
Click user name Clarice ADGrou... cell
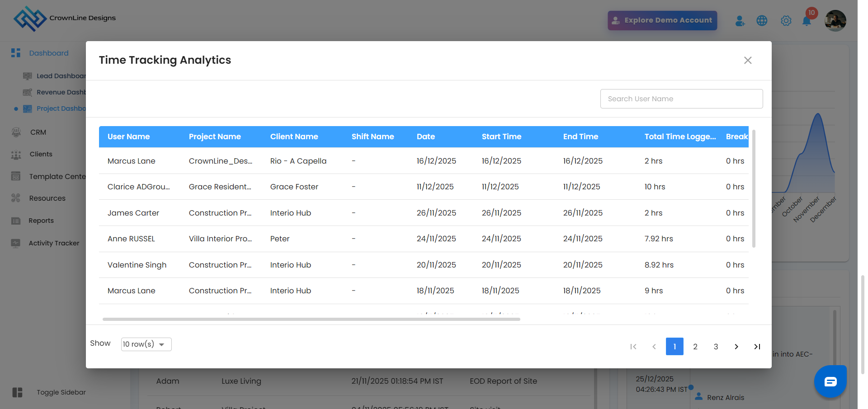(x=139, y=187)
